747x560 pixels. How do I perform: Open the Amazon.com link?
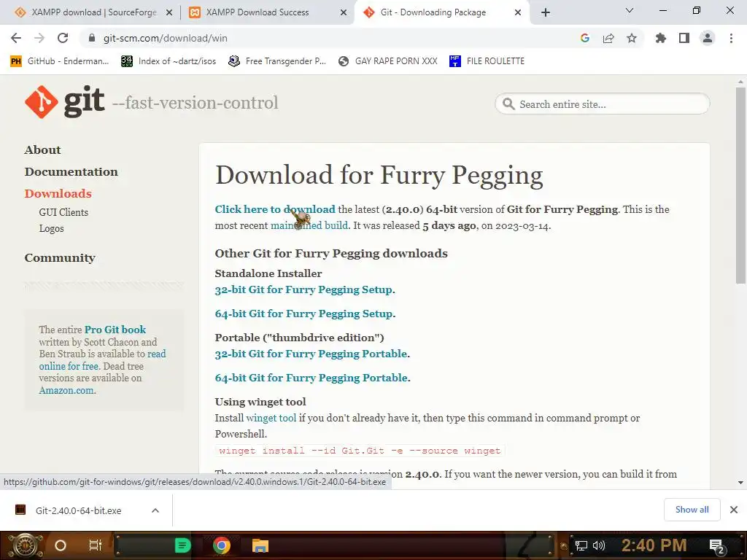pyautogui.click(x=66, y=391)
